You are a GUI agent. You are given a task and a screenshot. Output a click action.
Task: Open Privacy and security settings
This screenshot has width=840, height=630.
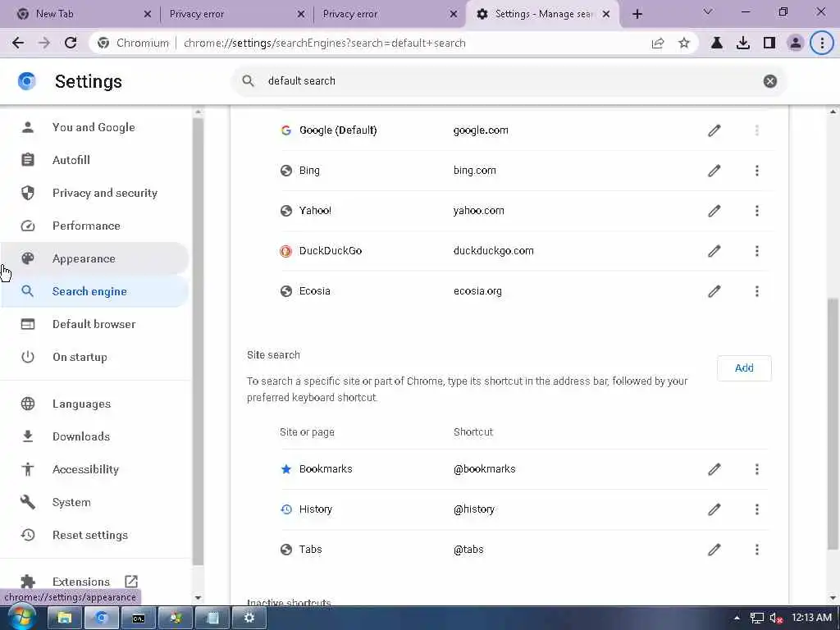(x=94, y=193)
